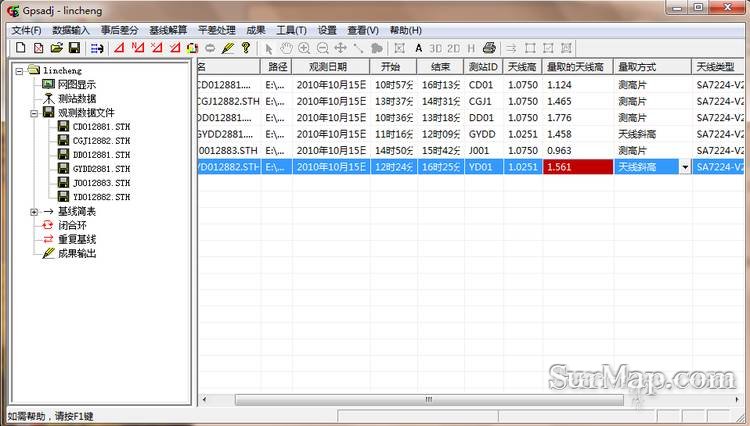Click the 天线类型 column header
The width and height of the screenshot is (750, 426).
pyautogui.click(x=717, y=67)
